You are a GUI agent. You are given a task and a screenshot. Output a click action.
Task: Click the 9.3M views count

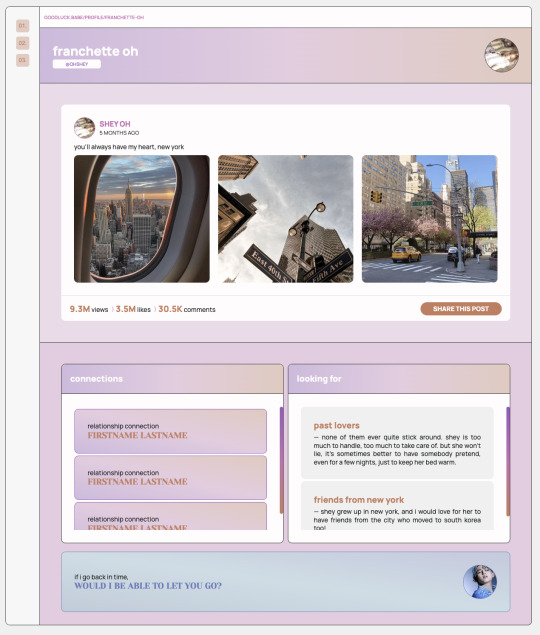[89, 309]
